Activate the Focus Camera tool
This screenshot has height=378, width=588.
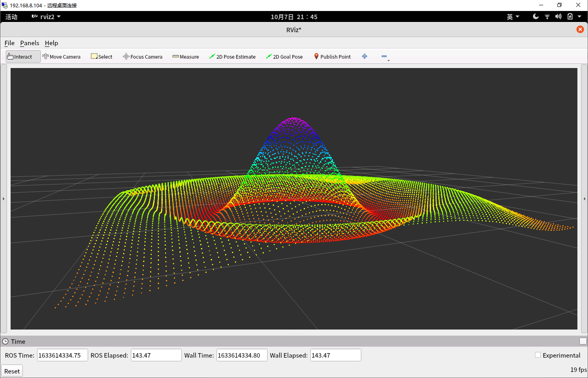tap(143, 57)
